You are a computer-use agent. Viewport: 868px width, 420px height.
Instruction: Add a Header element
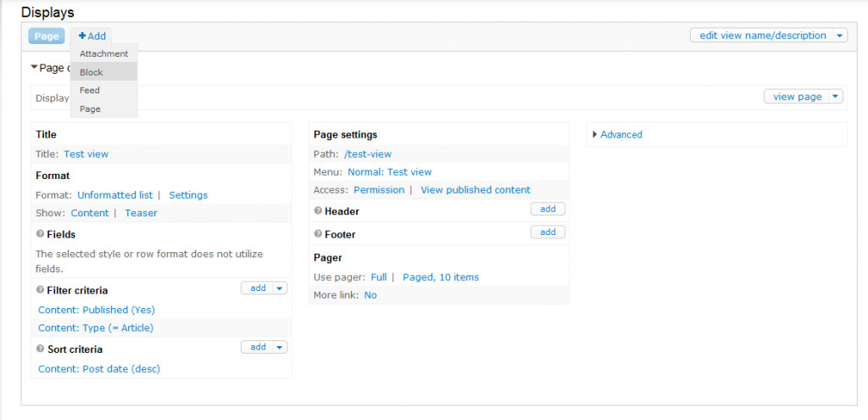pos(548,209)
